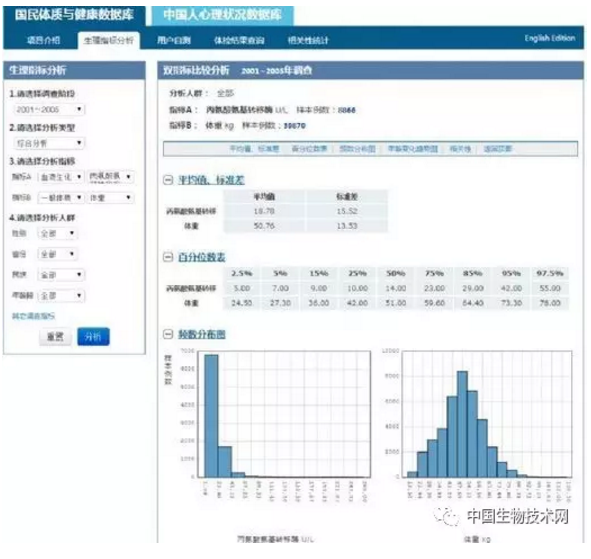This screenshot has height=559, width=591.
Task: Click the tallest bar in the left histogram
Action: coord(211,416)
